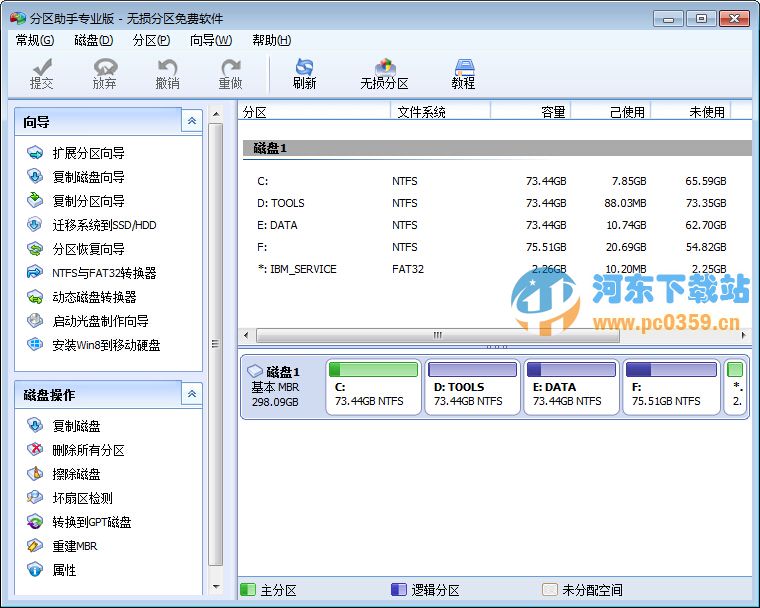The width and height of the screenshot is (760, 608).
Task: Click the 主分区 green legend swatch
Action: [x=248, y=590]
